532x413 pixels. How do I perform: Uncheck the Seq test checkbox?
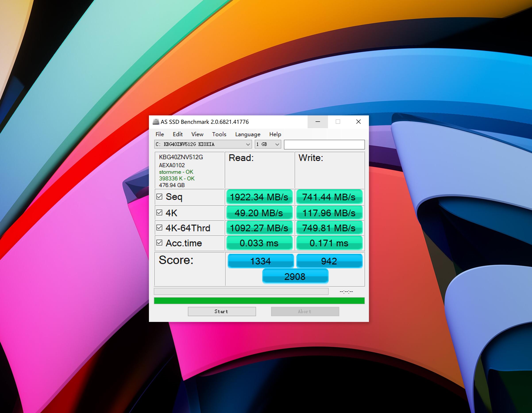pyautogui.click(x=159, y=197)
